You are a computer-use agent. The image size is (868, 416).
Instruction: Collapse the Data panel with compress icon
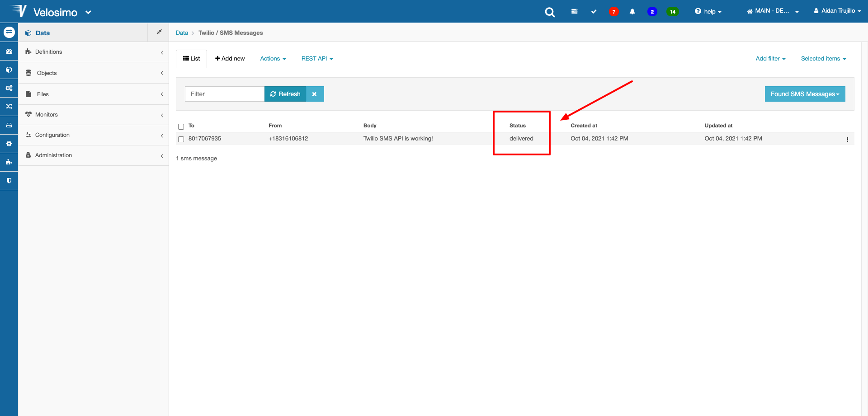click(159, 32)
